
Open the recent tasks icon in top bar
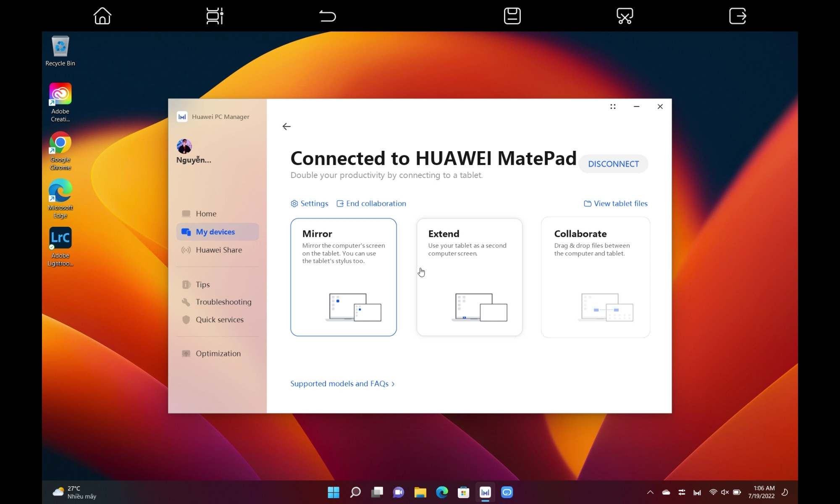[215, 16]
